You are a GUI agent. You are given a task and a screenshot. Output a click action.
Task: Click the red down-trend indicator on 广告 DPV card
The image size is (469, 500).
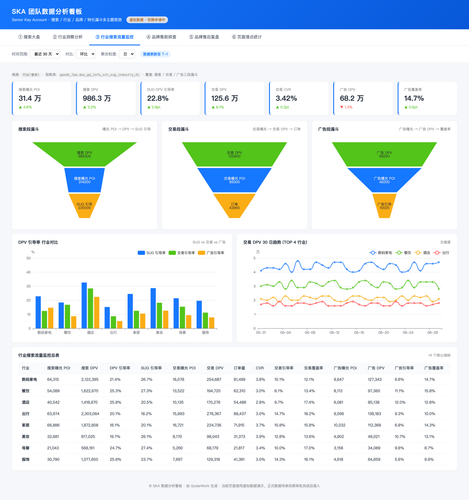tap(346, 107)
